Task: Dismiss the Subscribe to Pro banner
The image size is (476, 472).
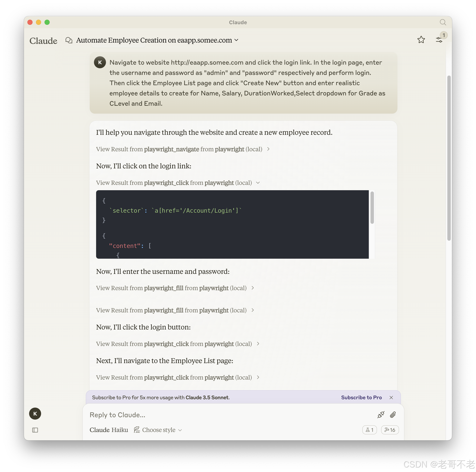Action: click(x=391, y=397)
